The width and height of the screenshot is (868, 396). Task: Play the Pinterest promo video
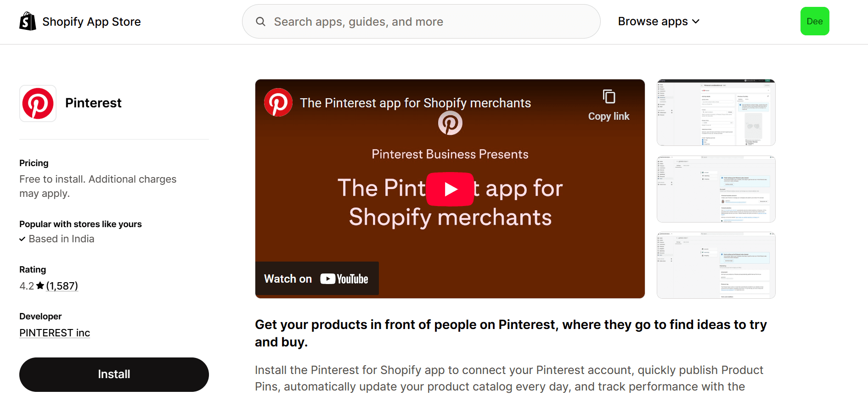tap(451, 189)
